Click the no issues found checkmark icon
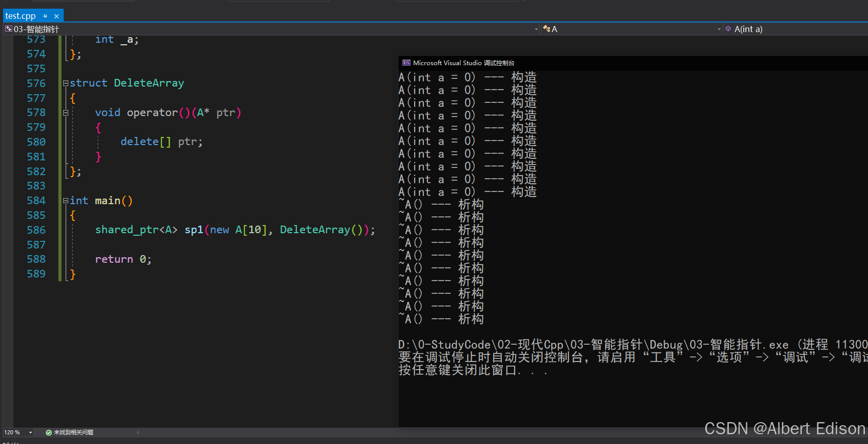Viewport: 868px width, 444px height. (x=49, y=432)
